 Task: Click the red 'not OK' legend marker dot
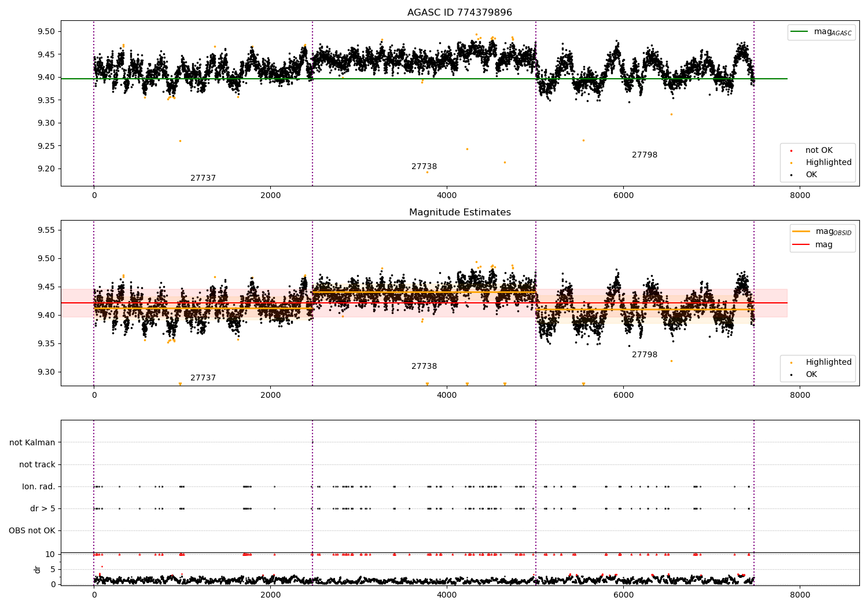click(x=791, y=151)
